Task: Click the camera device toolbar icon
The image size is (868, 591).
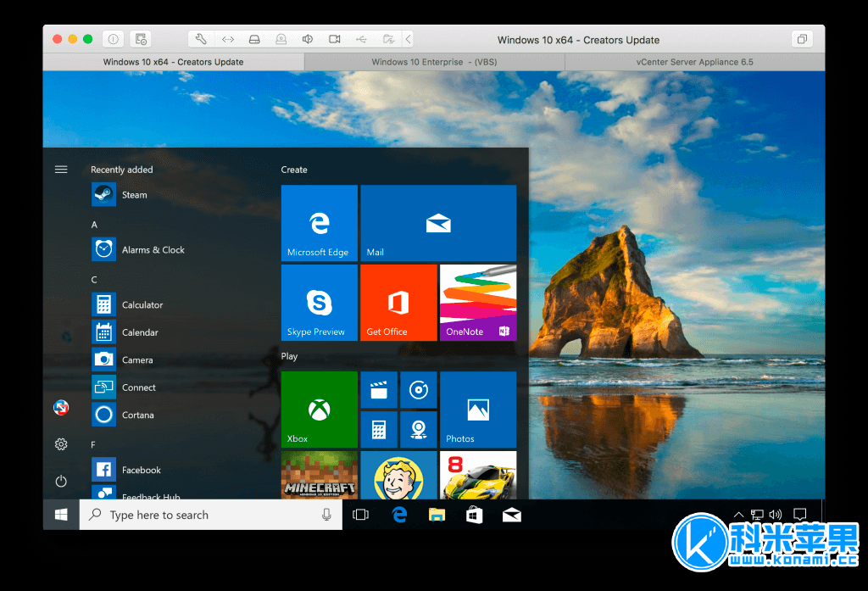Action: 334,39
